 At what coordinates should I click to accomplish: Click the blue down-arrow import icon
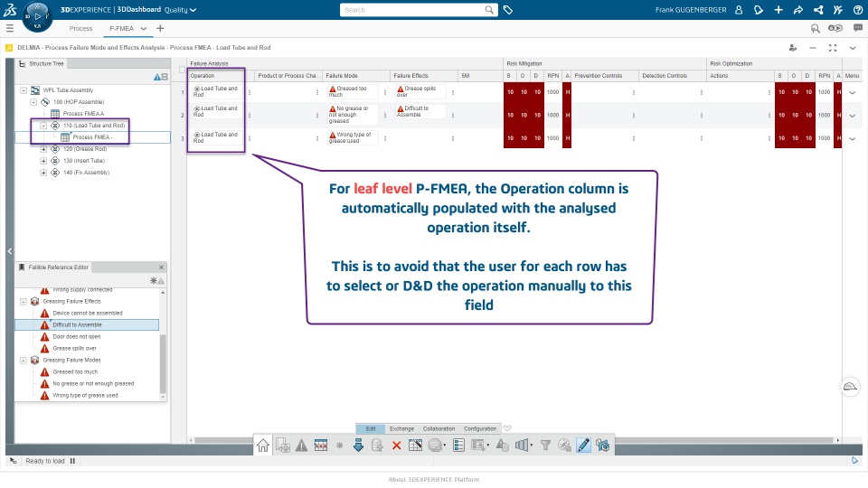point(358,446)
